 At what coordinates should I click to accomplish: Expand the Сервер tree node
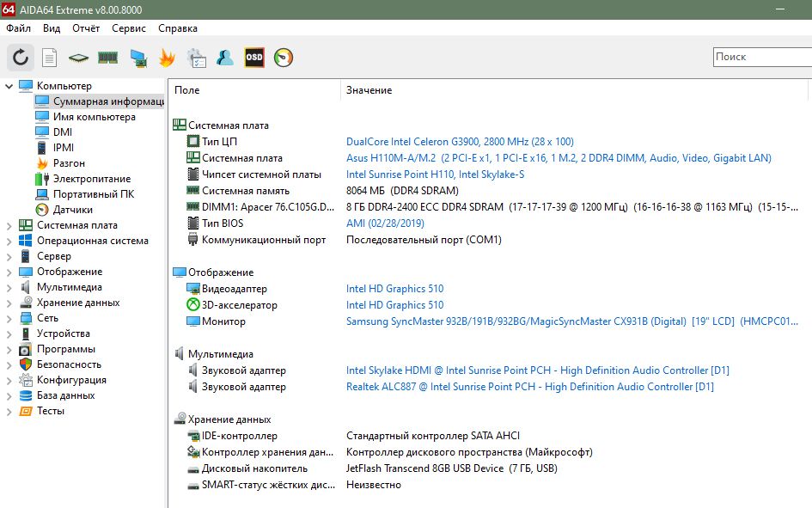point(9,257)
